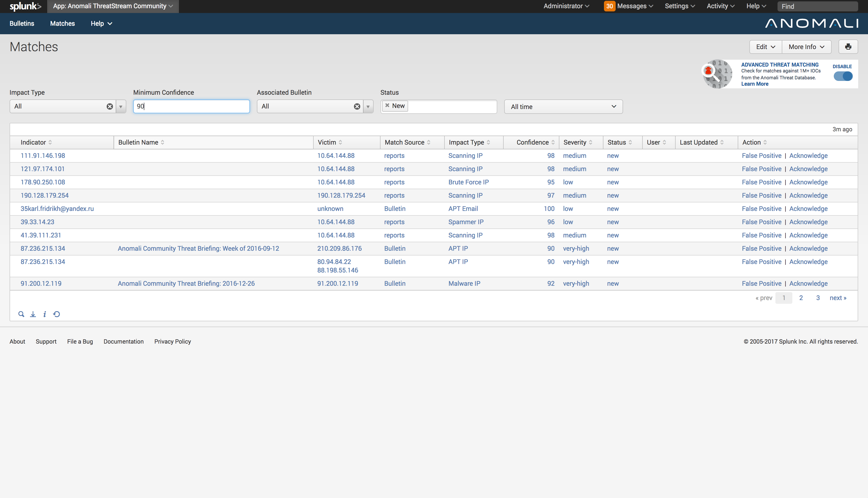Sort by Confidence column

click(536, 142)
